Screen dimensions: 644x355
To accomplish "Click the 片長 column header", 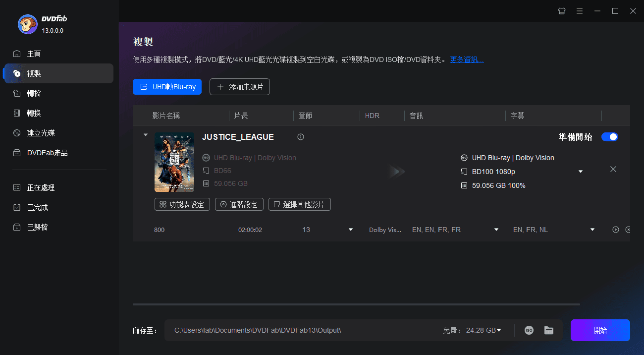I will 241,116.
